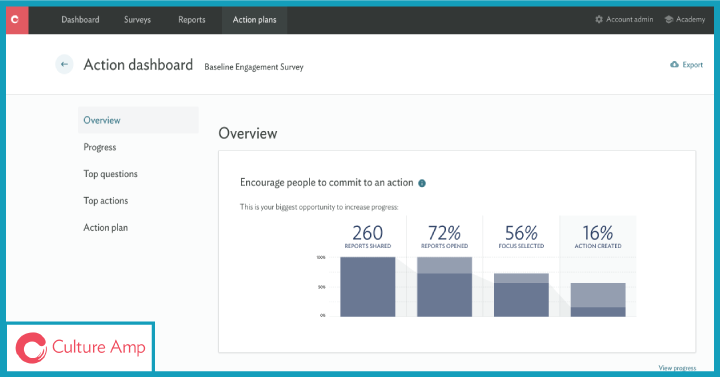Click the 16% Action Created stat

598,236
